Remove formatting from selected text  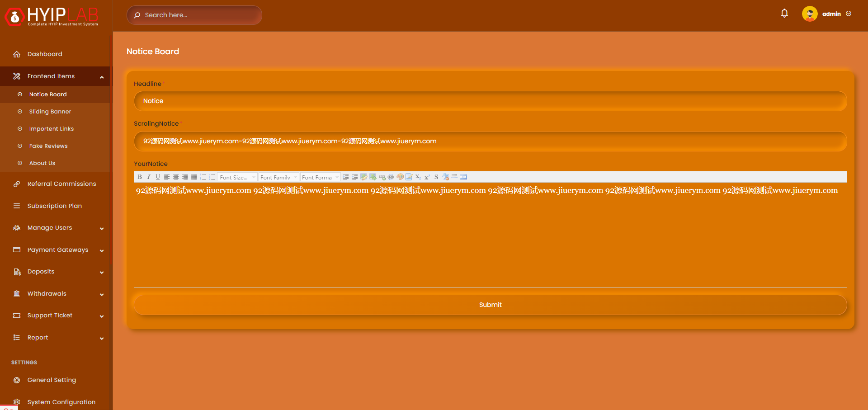pyautogui.click(x=445, y=177)
